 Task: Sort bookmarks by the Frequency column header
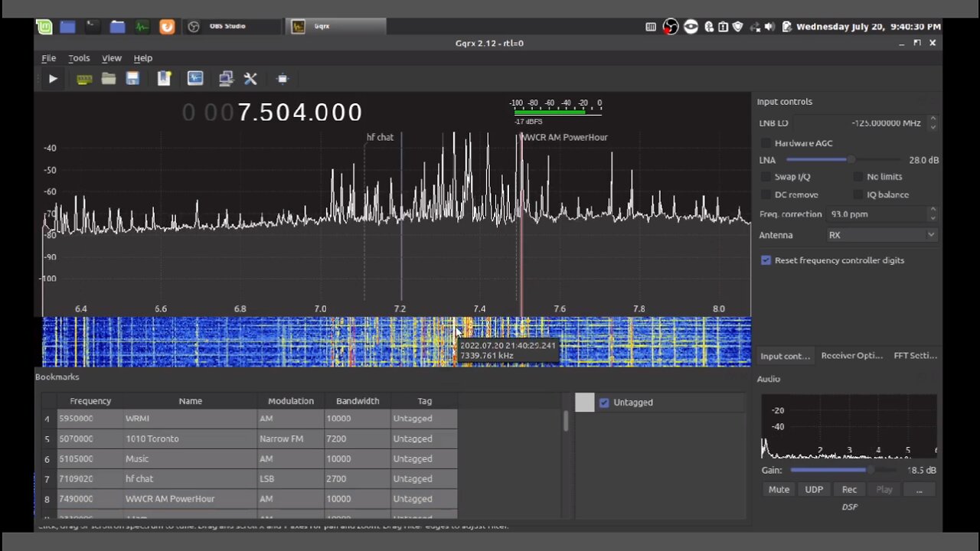click(90, 401)
